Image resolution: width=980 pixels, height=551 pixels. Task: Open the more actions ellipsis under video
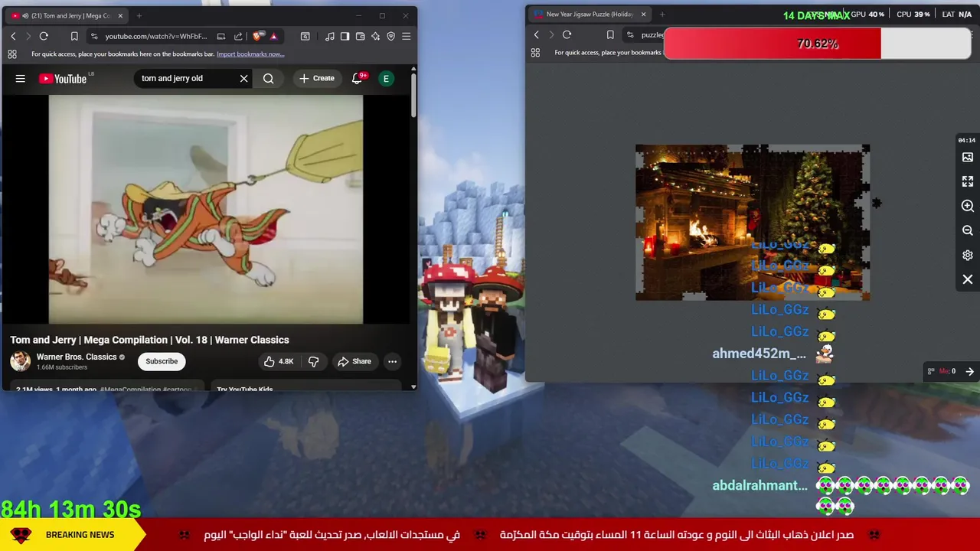coord(392,361)
